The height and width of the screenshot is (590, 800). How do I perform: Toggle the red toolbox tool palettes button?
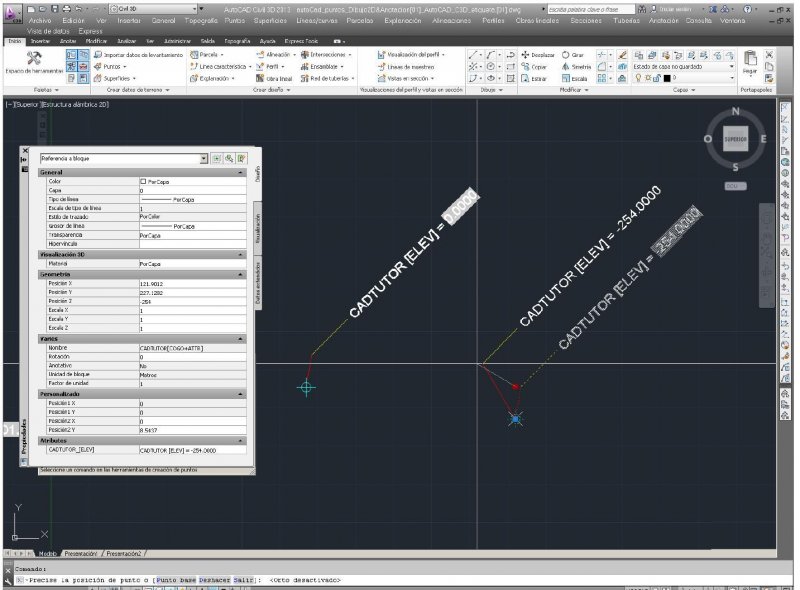(x=84, y=66)
